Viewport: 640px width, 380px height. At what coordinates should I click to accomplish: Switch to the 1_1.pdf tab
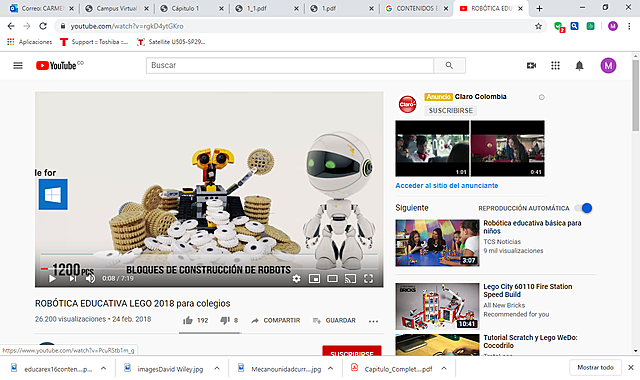(267, 8)
